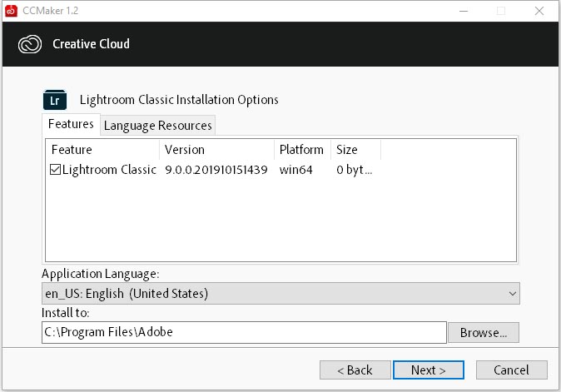Select the Lightroom Classic row label
The width and height of the screenshot is (561, 392).
coord(109,170)
